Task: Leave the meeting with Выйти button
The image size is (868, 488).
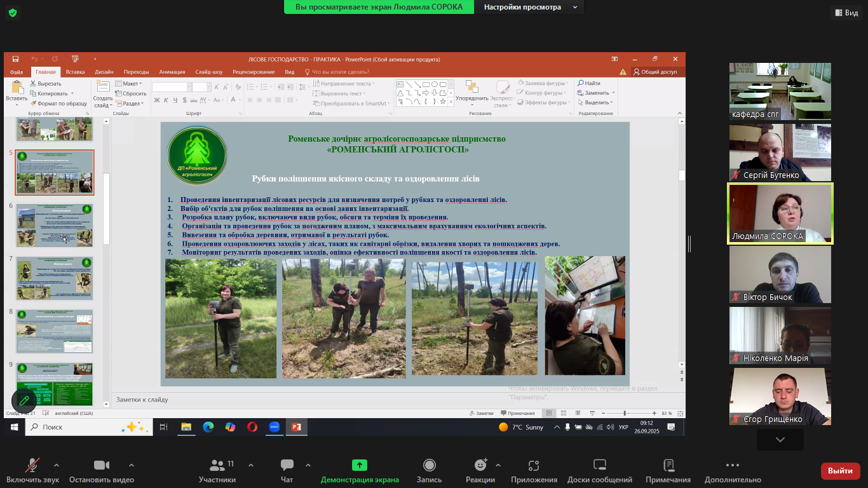Action: pos(840,471)
